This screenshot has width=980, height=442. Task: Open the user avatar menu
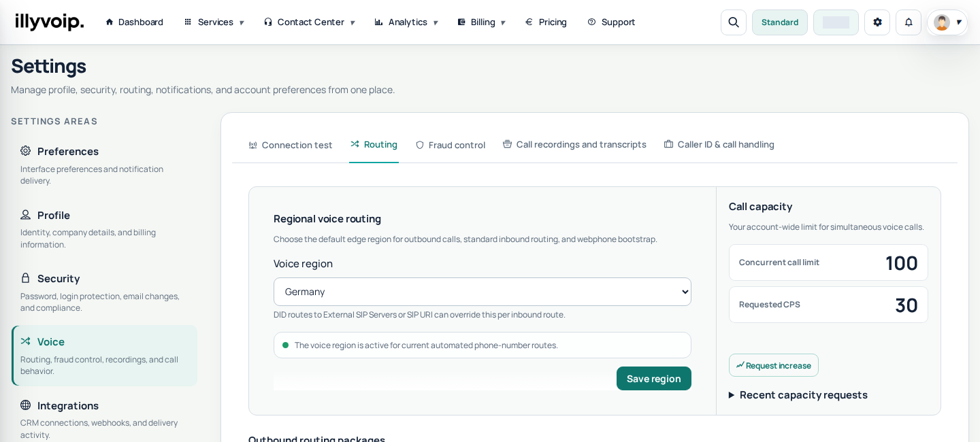[x=947, y=22]
